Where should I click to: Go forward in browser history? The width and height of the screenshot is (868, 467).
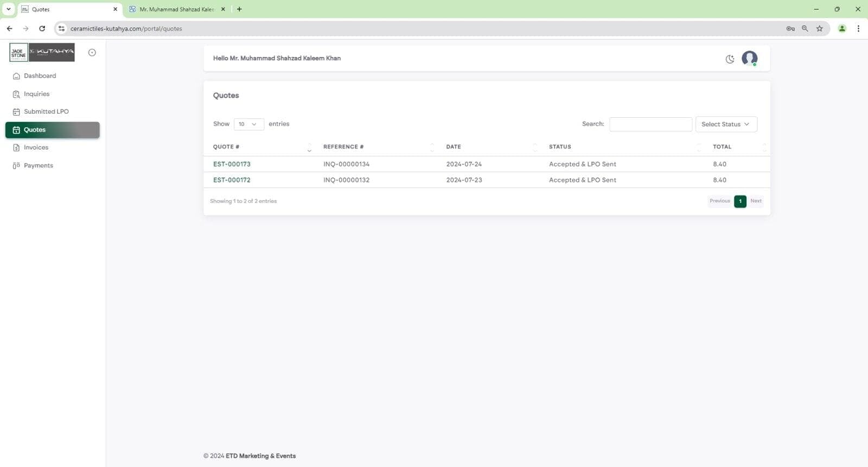tap(25, 29)
